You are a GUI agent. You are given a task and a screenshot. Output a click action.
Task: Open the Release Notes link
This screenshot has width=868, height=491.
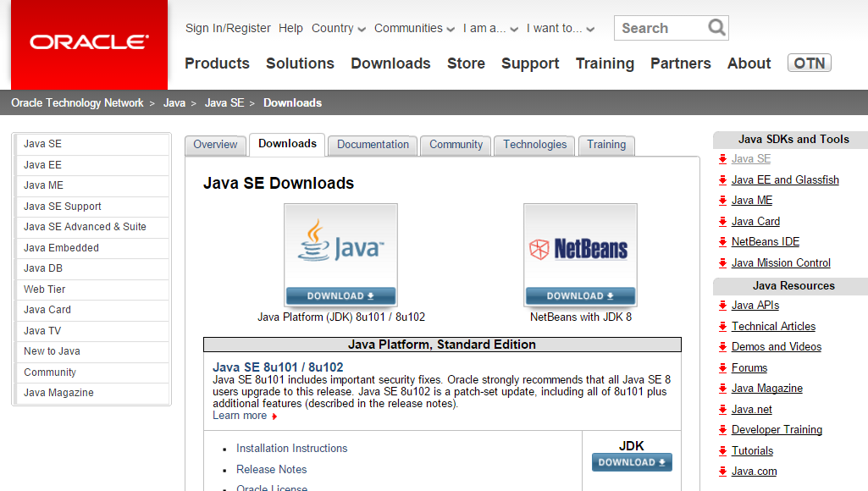point(271,469)
